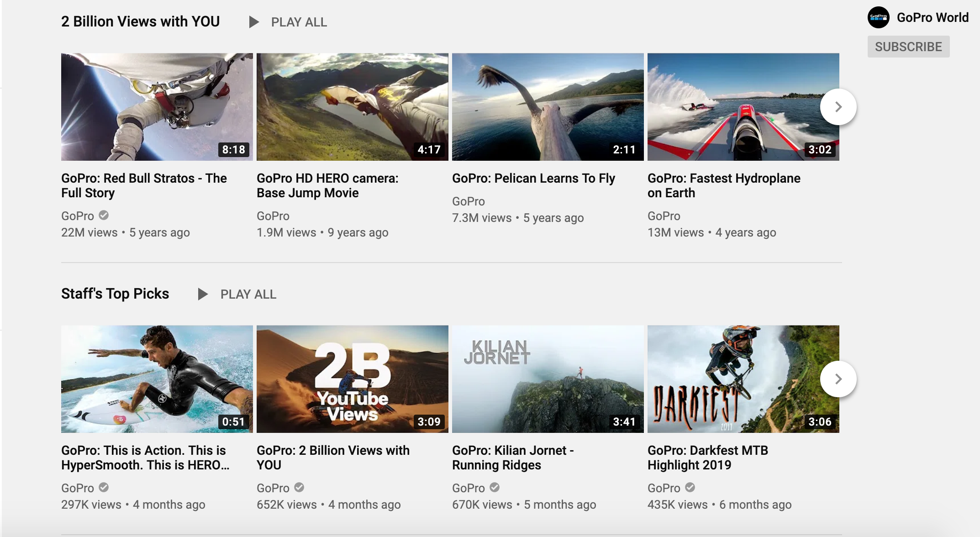Click the 0:51 duration badge
The image size is (980, 537).
[234, 421]
